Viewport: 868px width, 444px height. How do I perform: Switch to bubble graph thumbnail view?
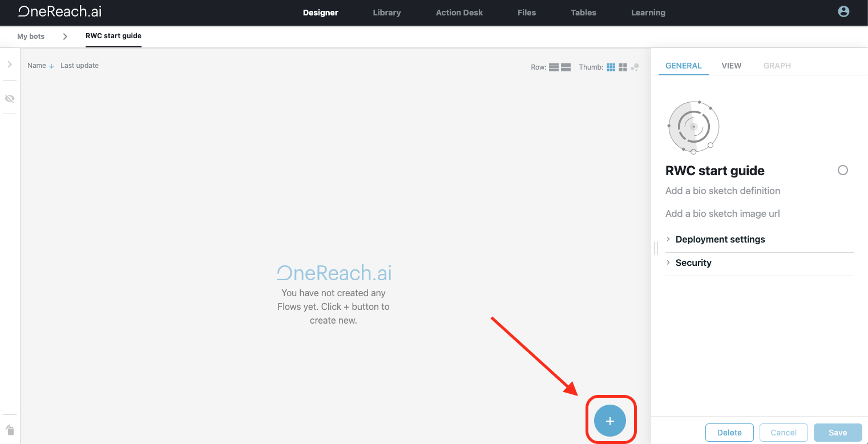tap(635, 67)
